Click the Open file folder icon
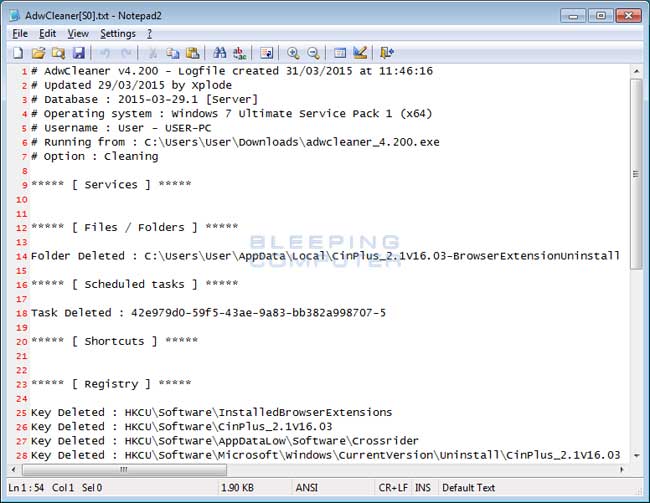This screenshot has height=503, width=650. point(38,53)
